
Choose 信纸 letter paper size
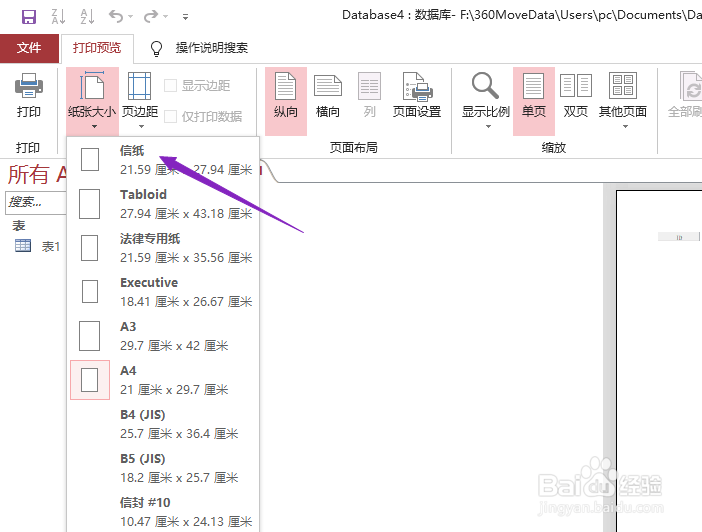tap(164, 160)
